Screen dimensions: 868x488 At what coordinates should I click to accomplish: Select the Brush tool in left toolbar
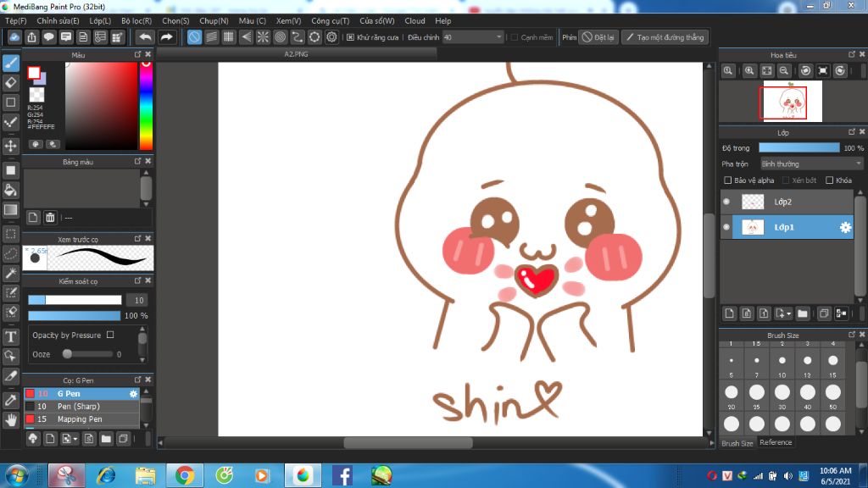pos(11,63)
